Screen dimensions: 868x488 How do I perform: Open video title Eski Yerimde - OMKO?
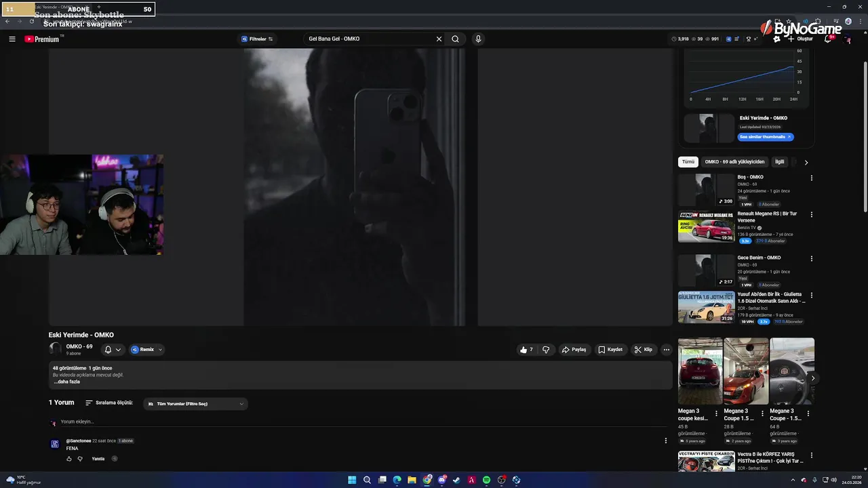[81, 335]
